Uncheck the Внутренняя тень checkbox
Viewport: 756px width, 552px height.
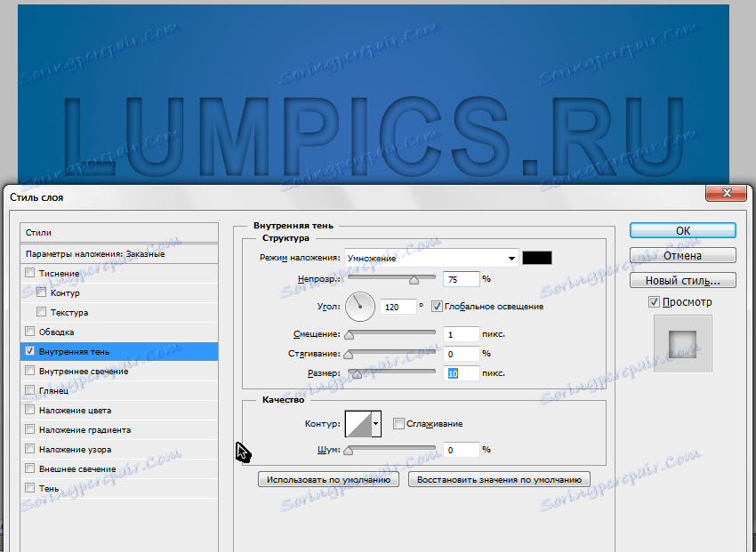(x=30, y=351)
